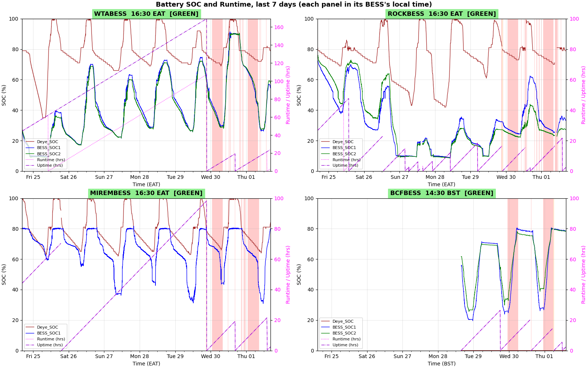The height and width of the screenshot is (368, 588).
Task: Click Deye_SOC in the ROCKBESS legend
Action: click(343, 142)
